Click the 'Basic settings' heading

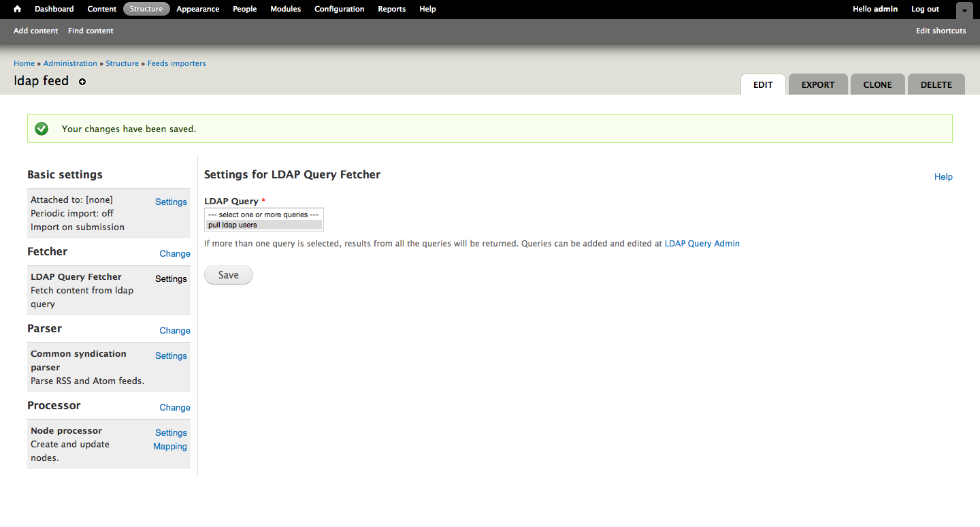(65, 174)
